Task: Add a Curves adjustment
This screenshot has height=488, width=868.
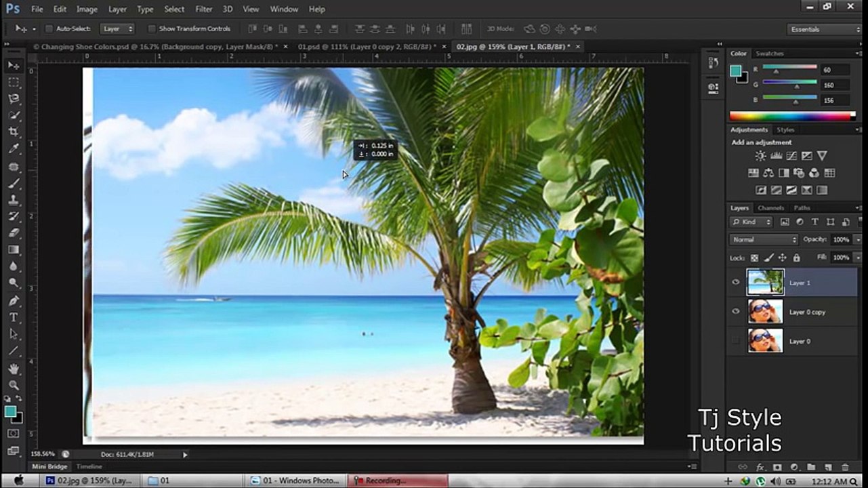Action: pyautogui.click(x=791, y=156)
